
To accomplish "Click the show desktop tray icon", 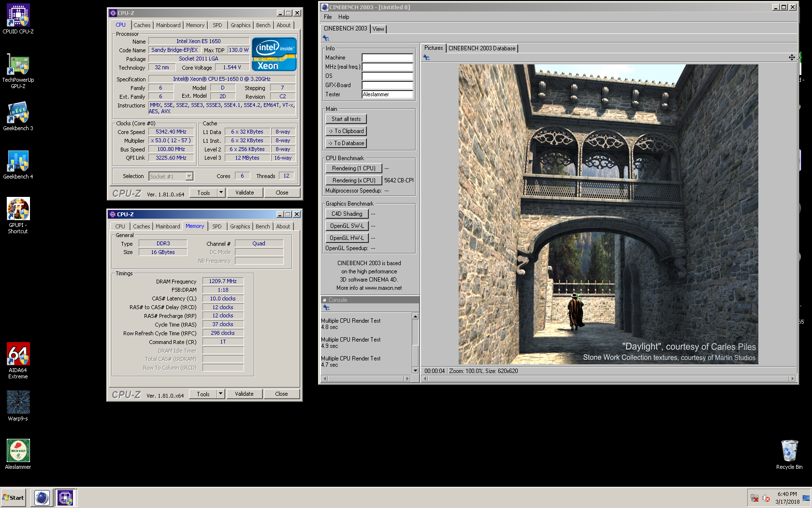I will [x=806, y=498].
